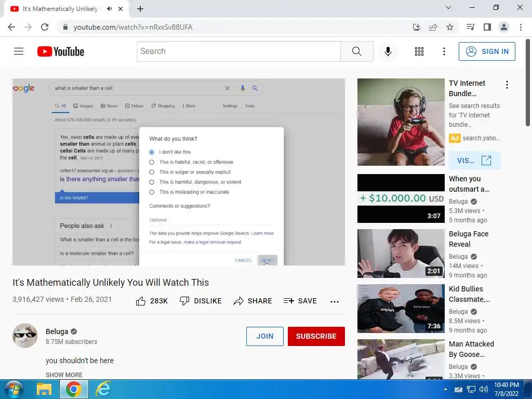Click the SIGN IN button
Viewport: 532px width, 399px height.
(487, 51)
